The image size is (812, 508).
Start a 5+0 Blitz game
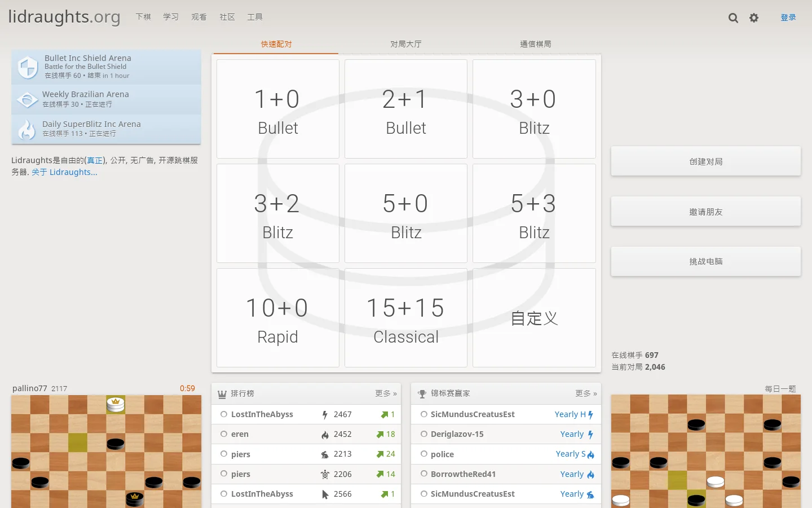(406, 213)
